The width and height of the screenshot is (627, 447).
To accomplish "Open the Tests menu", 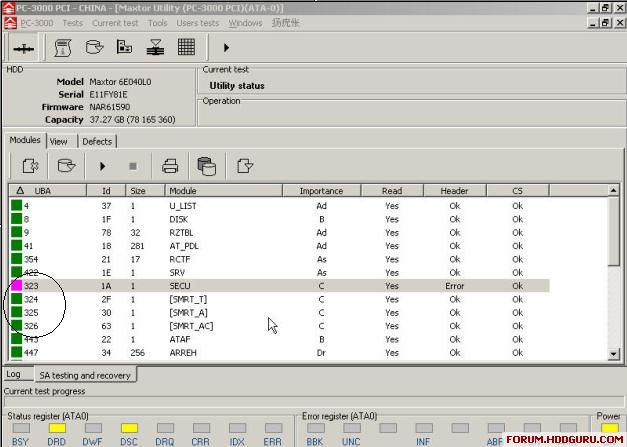I will (72, 23).
